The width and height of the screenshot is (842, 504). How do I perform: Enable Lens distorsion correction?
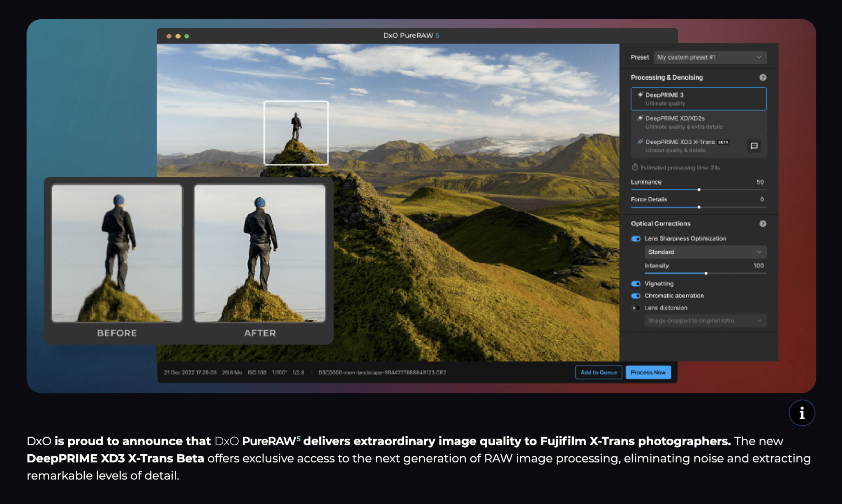coord(636,308)
